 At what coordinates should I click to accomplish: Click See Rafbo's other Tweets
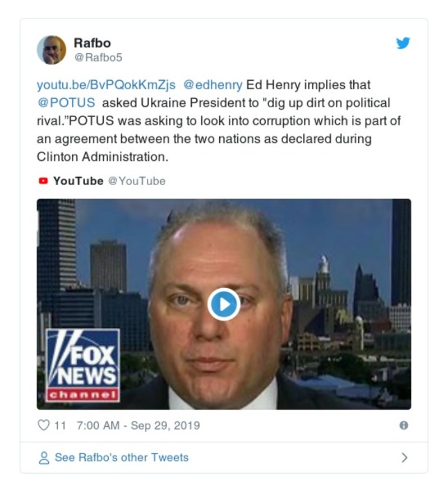coord(121,458)
